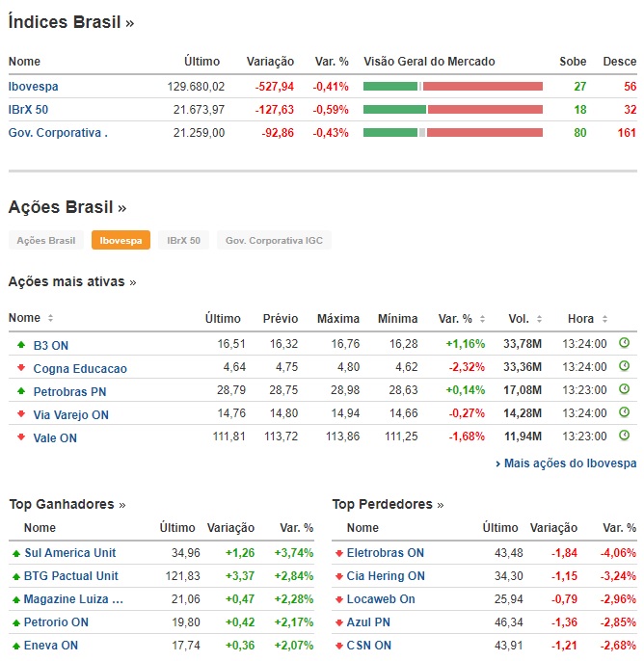Click green arrow next to Sul America Unit
The image size is (644, 661).
tap(16, 553)
